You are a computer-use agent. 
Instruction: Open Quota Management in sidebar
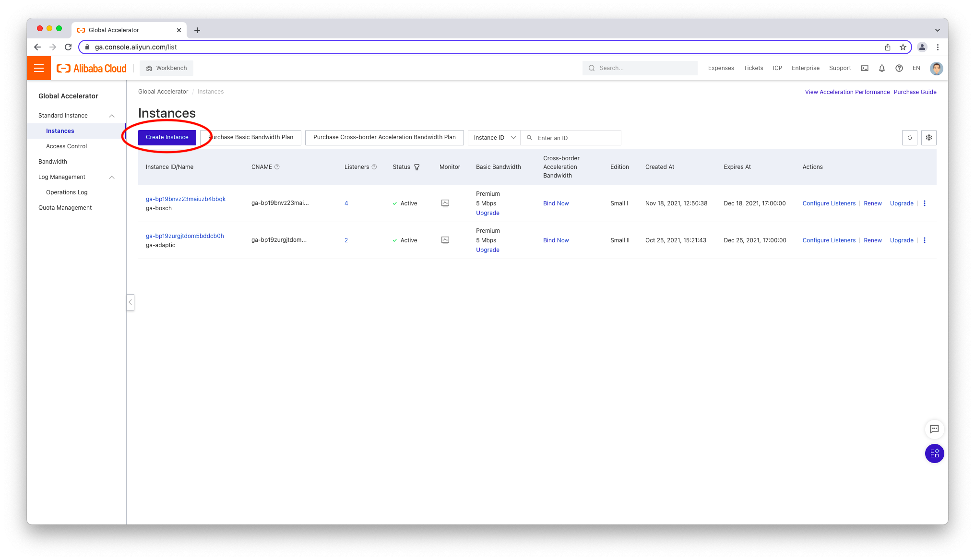[65, 208]
